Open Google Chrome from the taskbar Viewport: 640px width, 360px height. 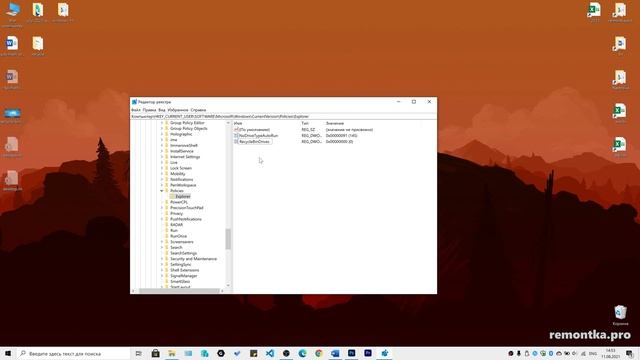(x=319, y=353)
